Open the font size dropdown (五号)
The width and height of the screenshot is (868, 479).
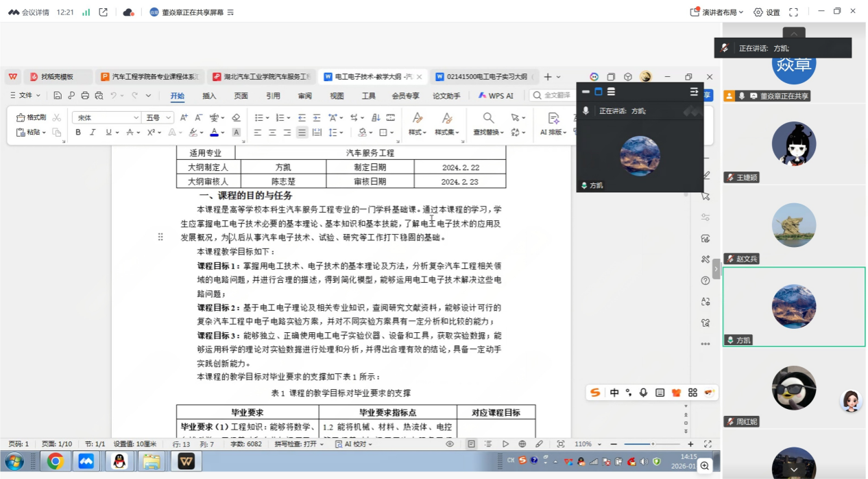[x=158, y=117]
